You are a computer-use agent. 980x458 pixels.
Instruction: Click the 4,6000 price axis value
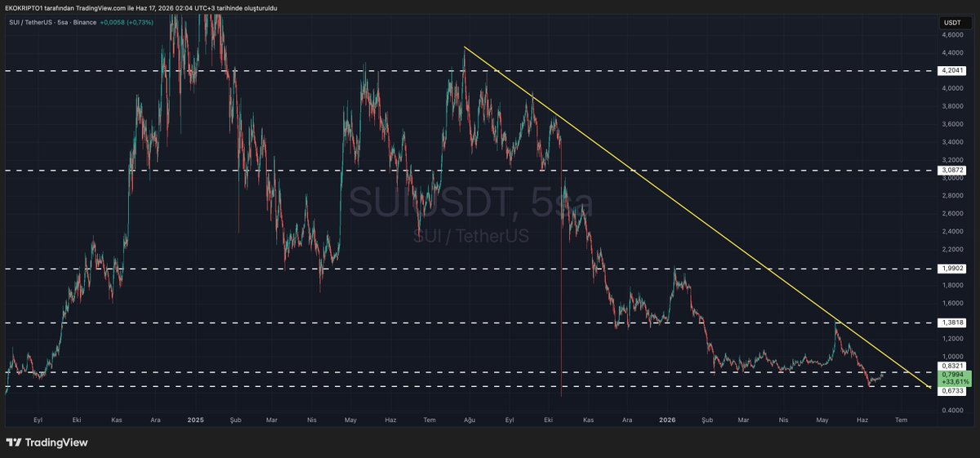pos(952,35)
